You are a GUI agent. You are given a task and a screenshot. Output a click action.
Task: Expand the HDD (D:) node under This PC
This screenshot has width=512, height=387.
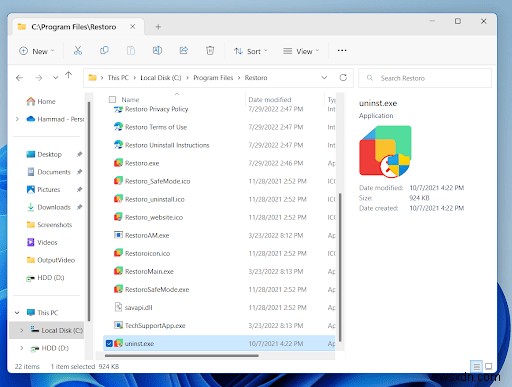[22, 348]
